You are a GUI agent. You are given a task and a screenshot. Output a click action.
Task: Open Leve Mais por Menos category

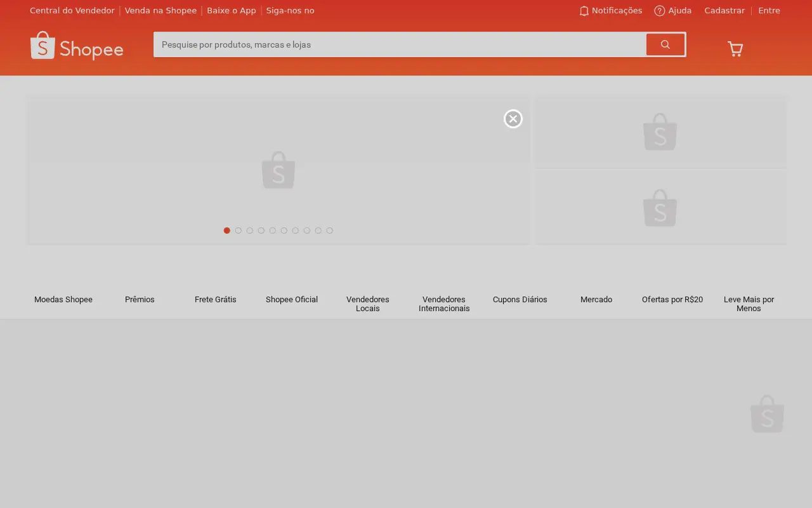749,304
